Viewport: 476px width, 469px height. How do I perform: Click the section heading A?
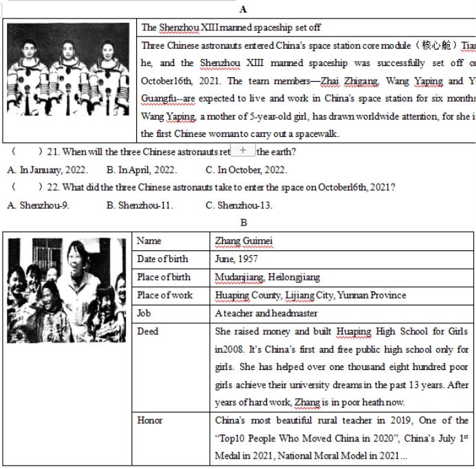coord(244,9)
